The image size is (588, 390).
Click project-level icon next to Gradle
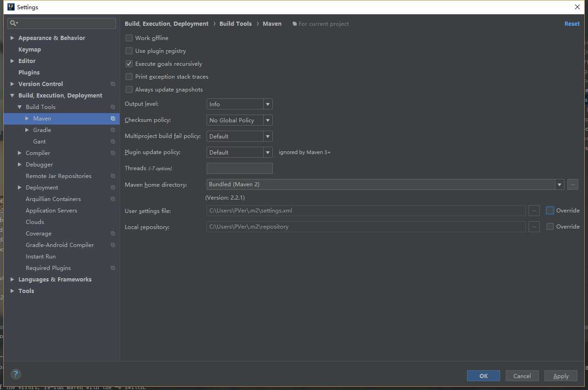(x=113, y=130)
